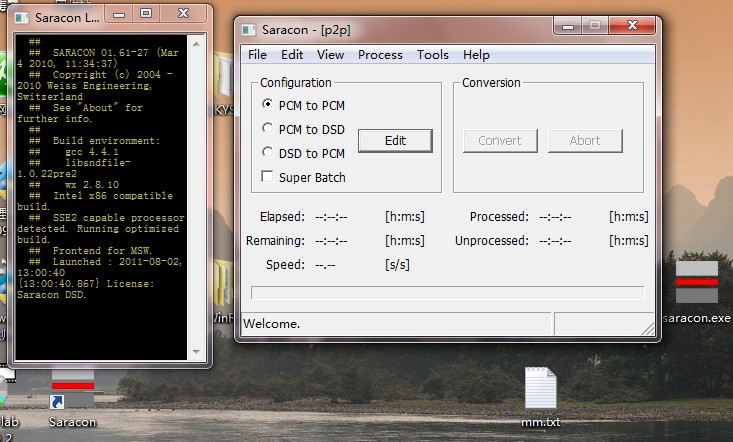Screen dimensions: 733x442
Task: Click the 'gcc 4.4.1' log line
Action: [73, 152]
